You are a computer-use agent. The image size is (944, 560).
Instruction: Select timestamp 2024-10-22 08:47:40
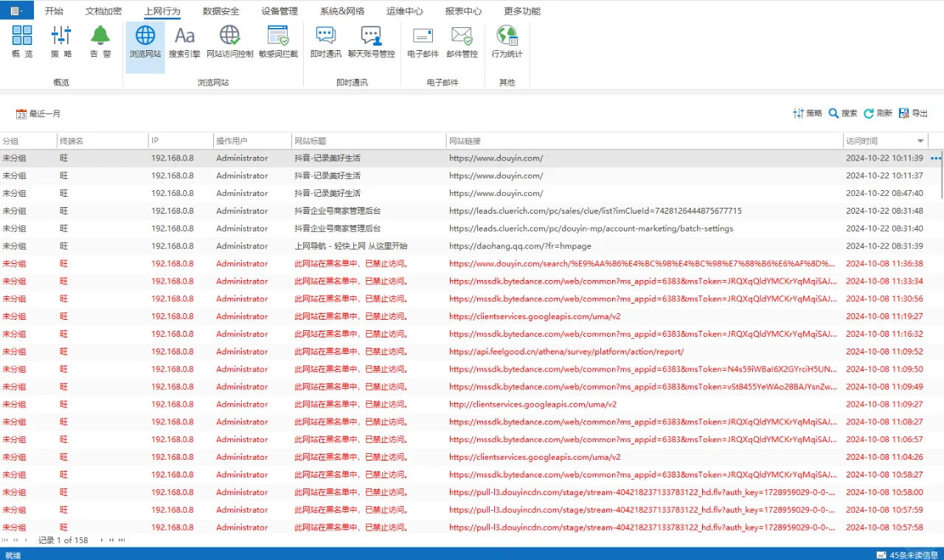[x=884, y=193]
